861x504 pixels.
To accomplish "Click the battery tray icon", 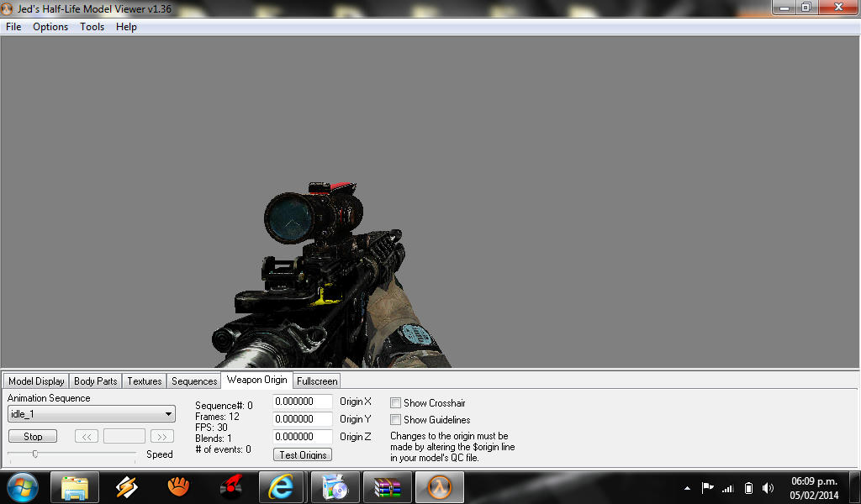I will (747, 487).
